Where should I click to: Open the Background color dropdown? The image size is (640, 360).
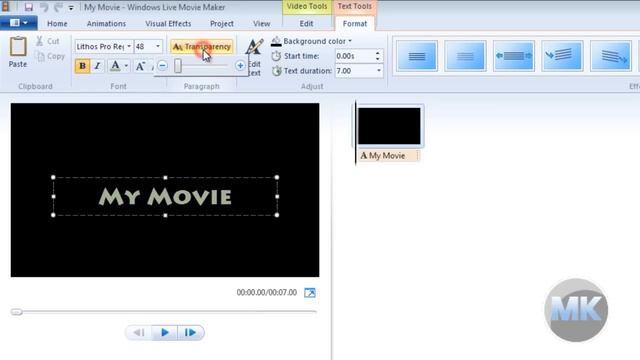point(350,41)
